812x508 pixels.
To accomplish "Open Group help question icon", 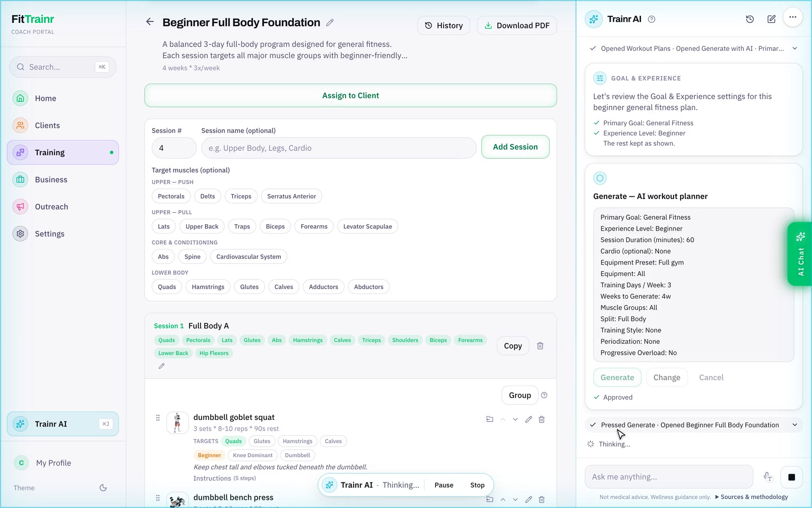I will pyautogui.click(x=544, y=395).
